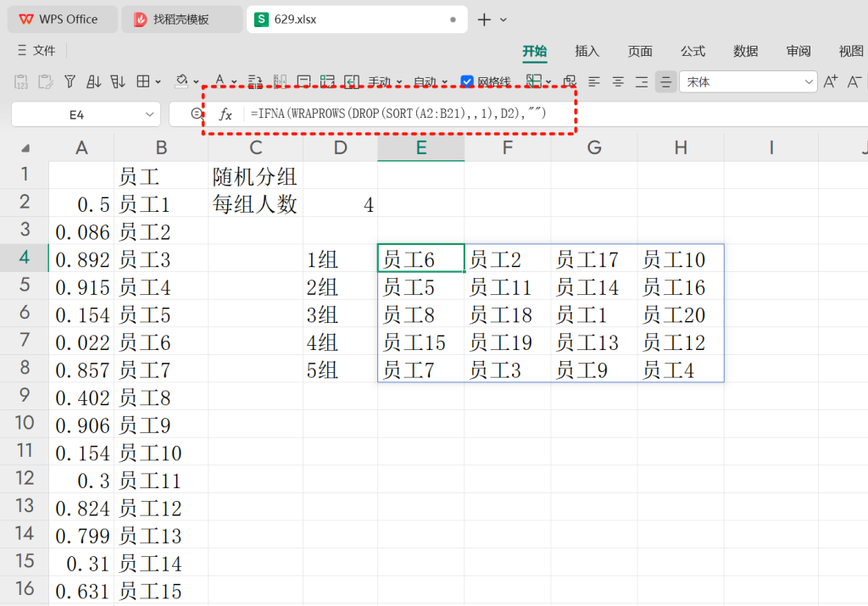Expand the freeze panes dropdown arrow
The width and height of the screenshot is (868, 606).
coord(548,82)
